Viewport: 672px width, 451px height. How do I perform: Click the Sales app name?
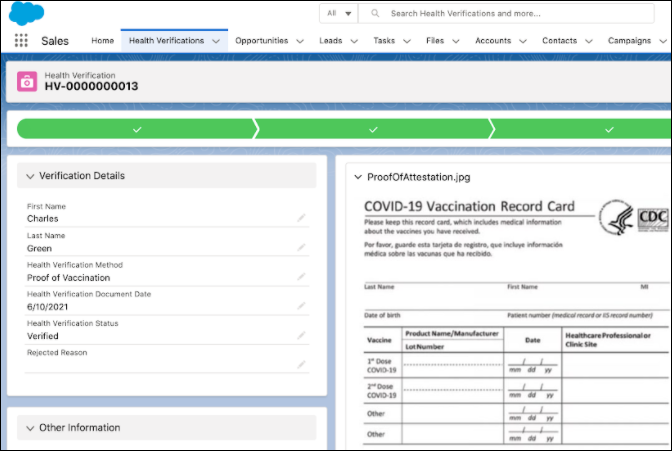coord(55,41)
